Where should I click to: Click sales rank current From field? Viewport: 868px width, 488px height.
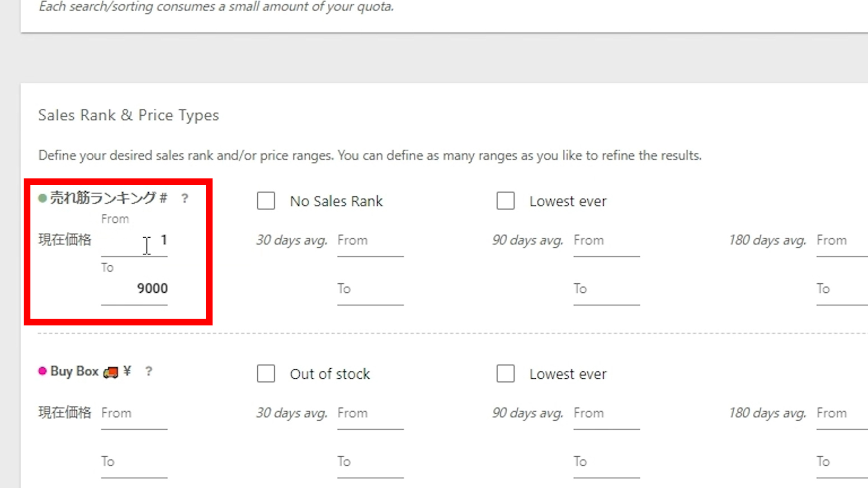click(x=134, y=241)
